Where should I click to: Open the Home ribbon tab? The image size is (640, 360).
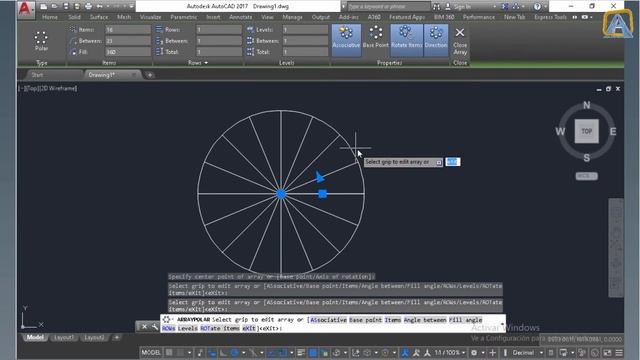tap(50, 17)
